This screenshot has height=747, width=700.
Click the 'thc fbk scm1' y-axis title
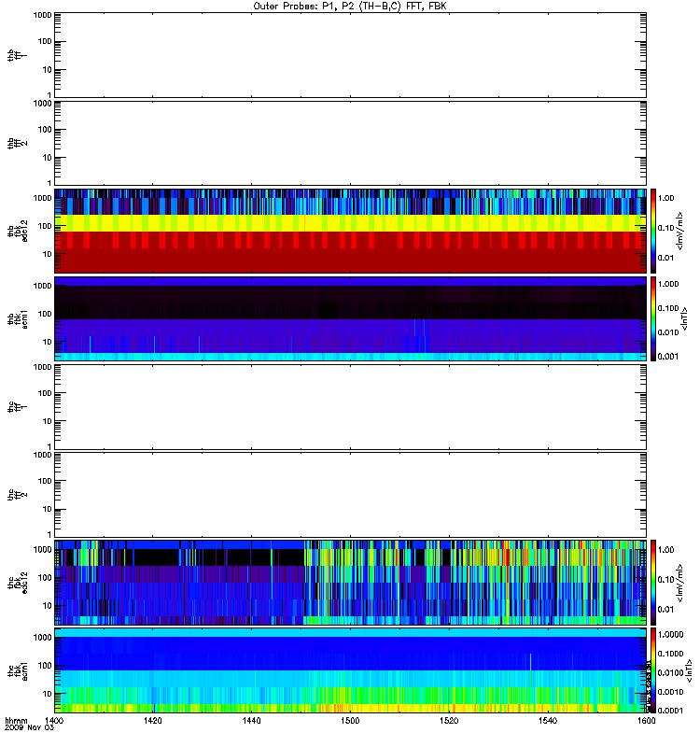coord(18,670)
